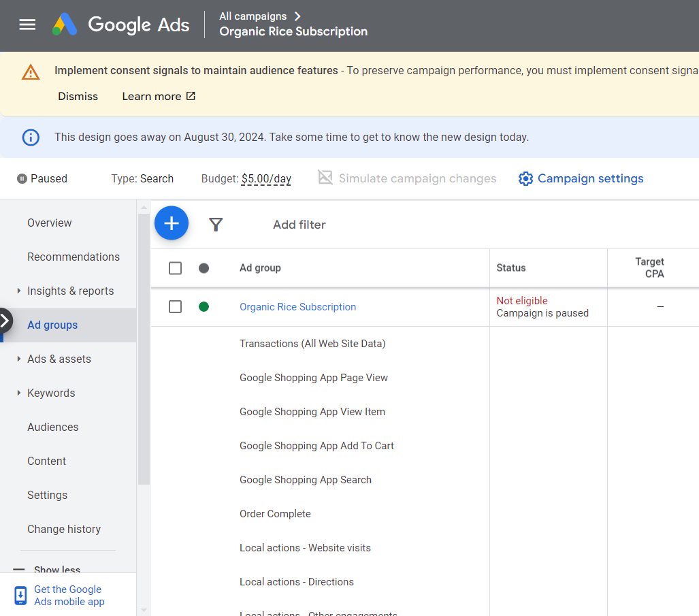Open the Content page
The image size is (699, 616).
[47, 461]
